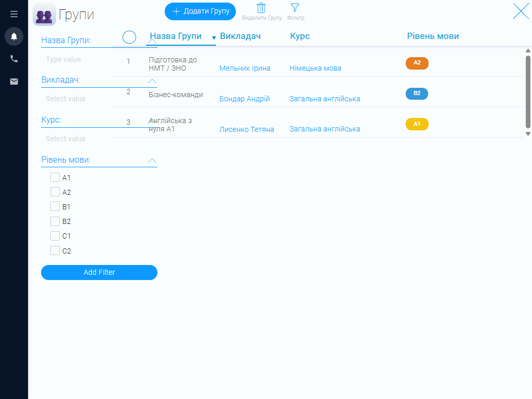Click the Додати Групу button
Image resolution: width=532 pixels, height=399 pixels.
[200, 11]
